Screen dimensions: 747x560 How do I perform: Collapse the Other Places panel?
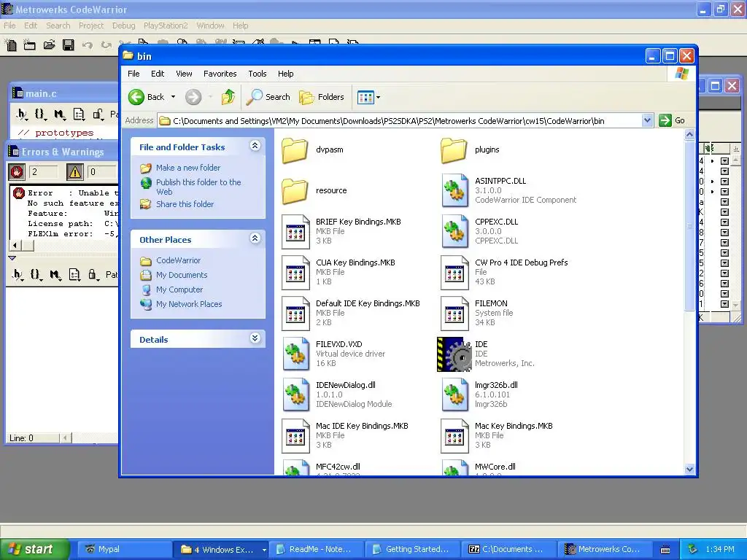point(255,238)
